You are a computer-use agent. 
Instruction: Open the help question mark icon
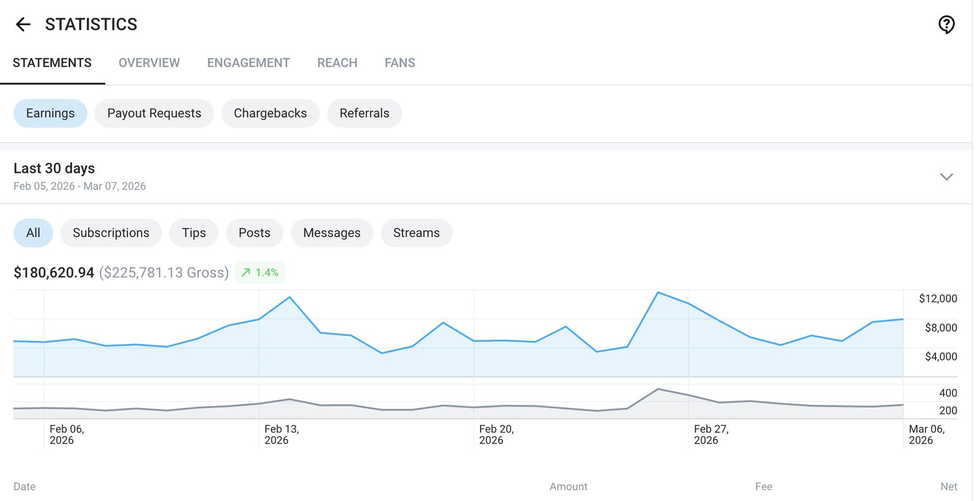[x=946, y=24]
